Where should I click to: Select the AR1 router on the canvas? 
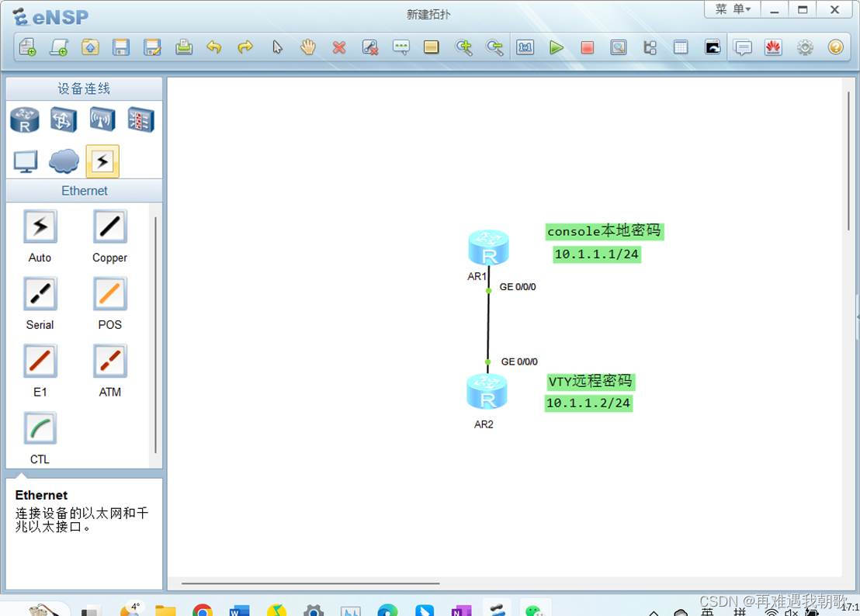488,245
